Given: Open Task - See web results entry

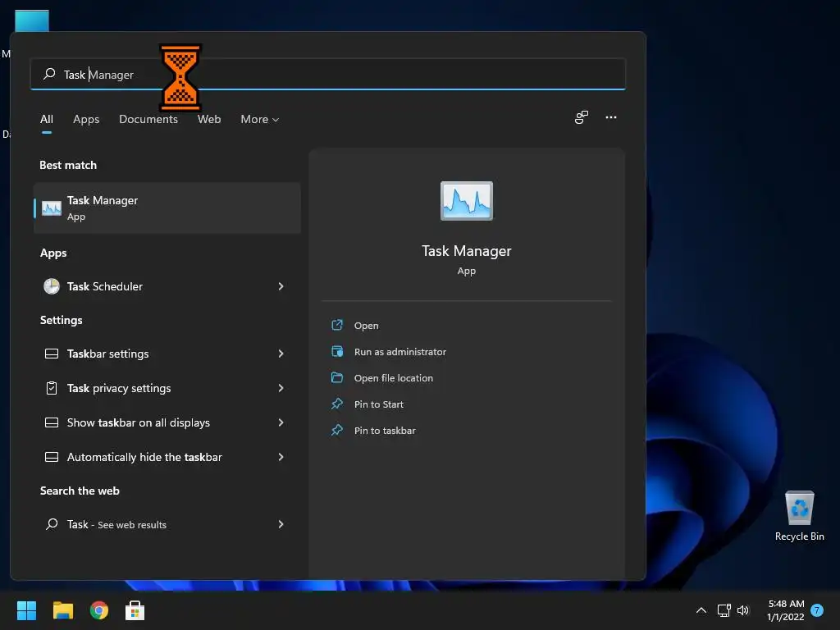Looking at the screenshot, I should pyautogui.click(x=167, y=524).
